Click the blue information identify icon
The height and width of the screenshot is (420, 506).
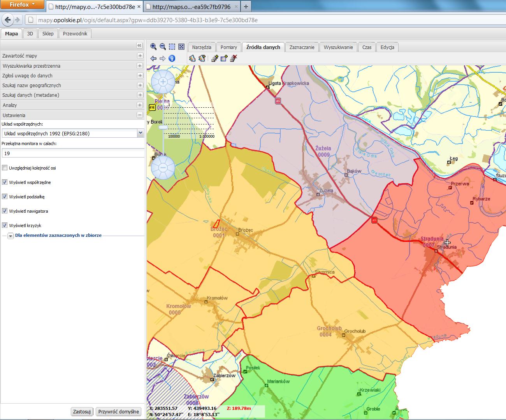172,58
